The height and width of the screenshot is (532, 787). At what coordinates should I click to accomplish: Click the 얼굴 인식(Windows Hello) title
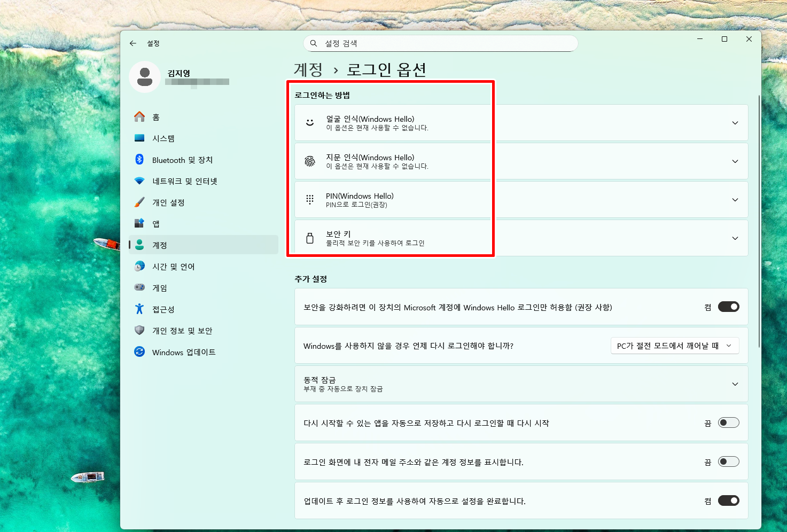pyautogui.click(x=370, y=119)
